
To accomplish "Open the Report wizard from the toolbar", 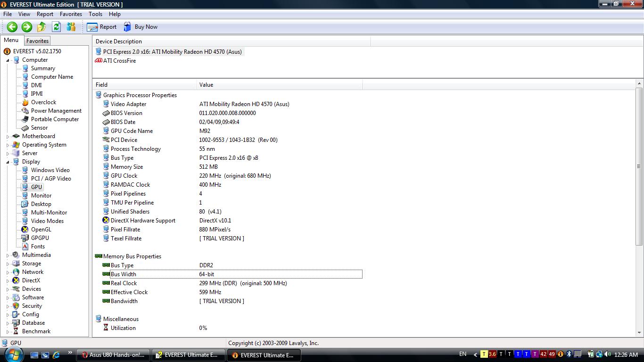I will (102, 27).
